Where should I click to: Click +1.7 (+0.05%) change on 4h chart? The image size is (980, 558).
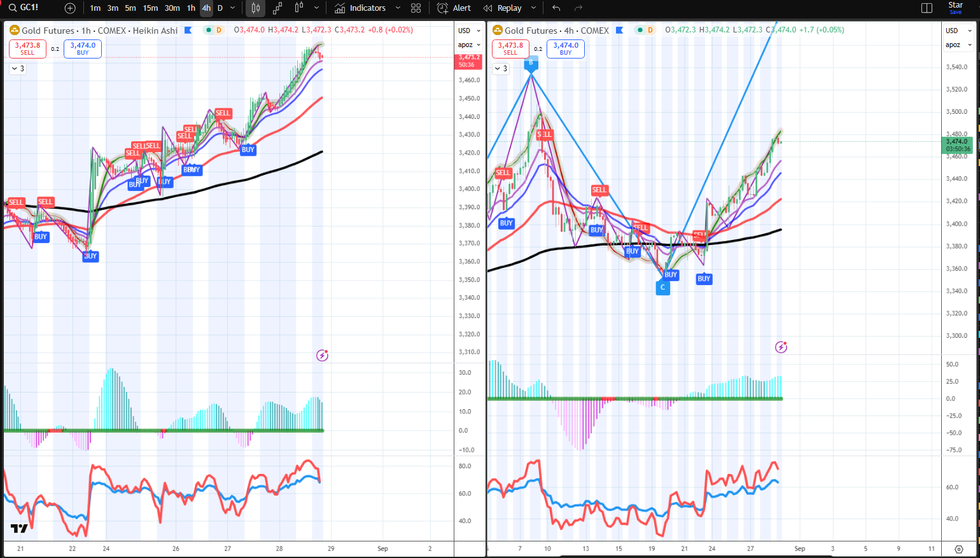tap(822, 30)
